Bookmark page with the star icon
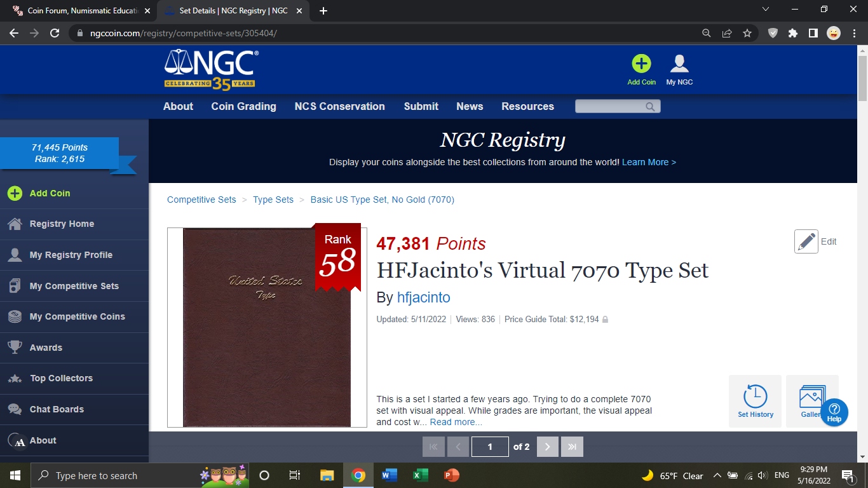868x488 pixels. click(x=747, y=33)
